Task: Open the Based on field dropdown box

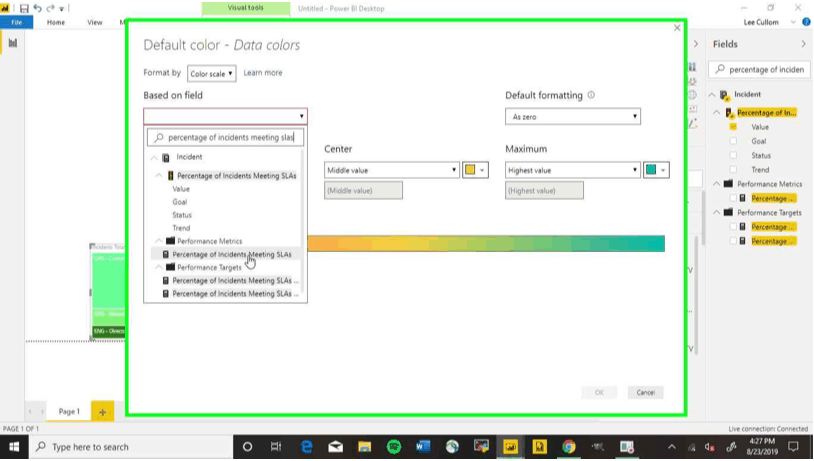Action: tap(225, 116)
